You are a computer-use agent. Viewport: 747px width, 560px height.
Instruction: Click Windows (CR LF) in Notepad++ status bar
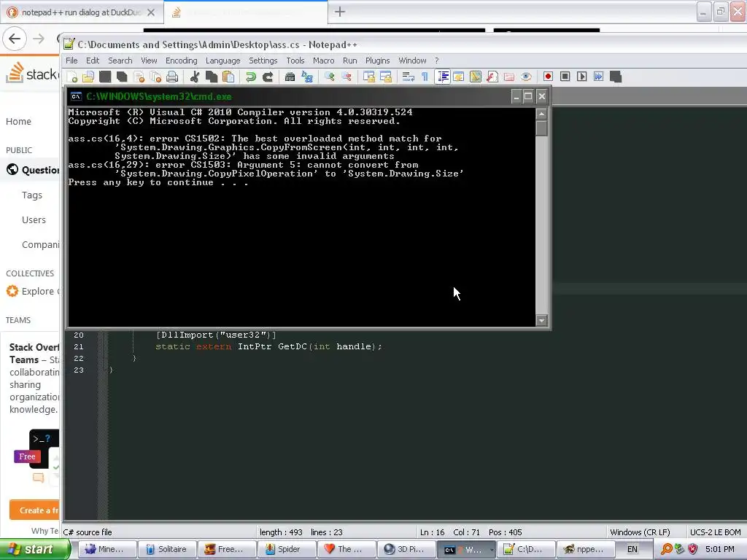tap(639, 532)
